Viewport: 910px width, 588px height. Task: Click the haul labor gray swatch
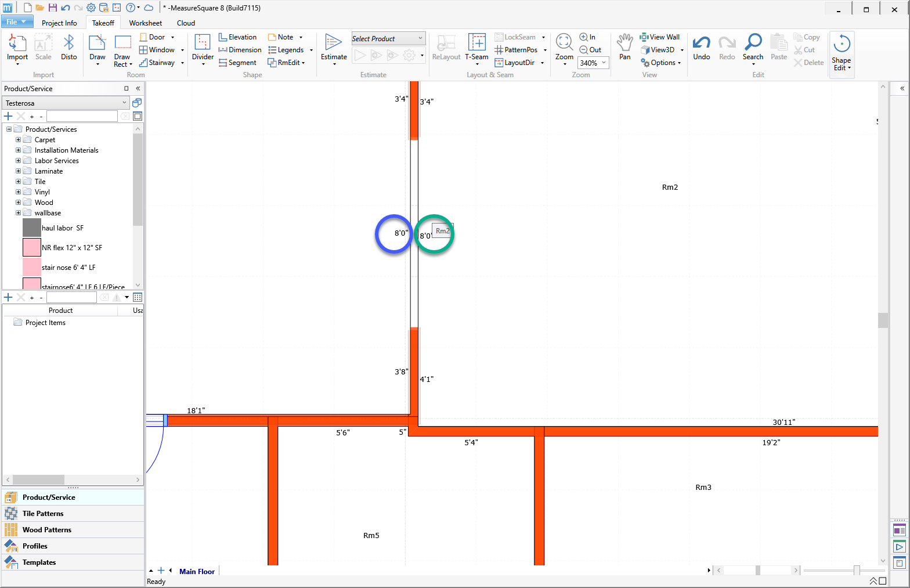(32, 228)
